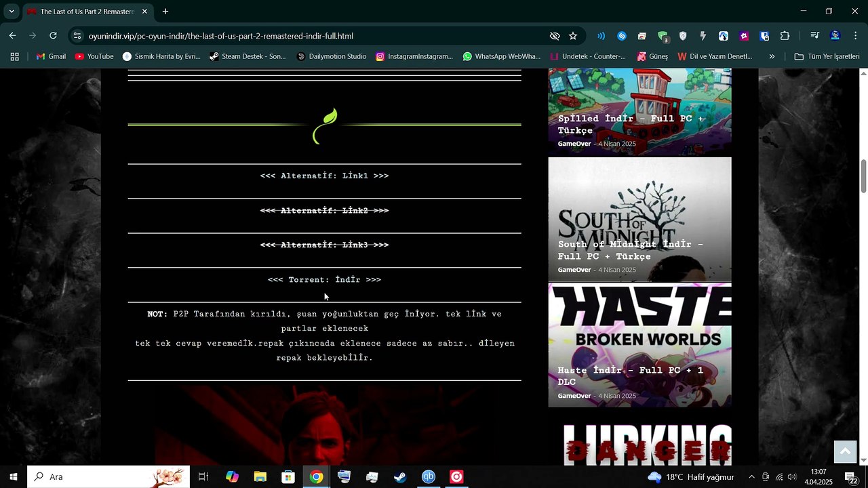Open a new browser tab
The image size is (868, 488).
(x=165, y=12)
